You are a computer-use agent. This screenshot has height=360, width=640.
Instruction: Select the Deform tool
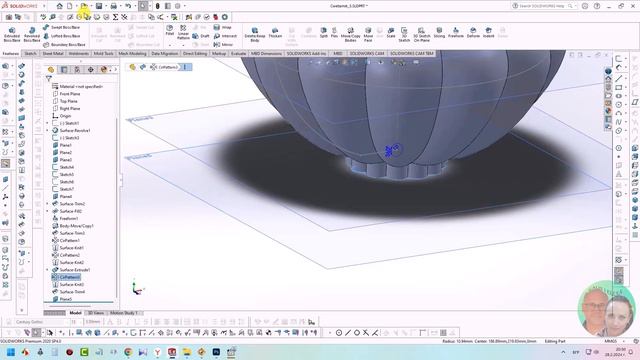(x=473, y=33)
